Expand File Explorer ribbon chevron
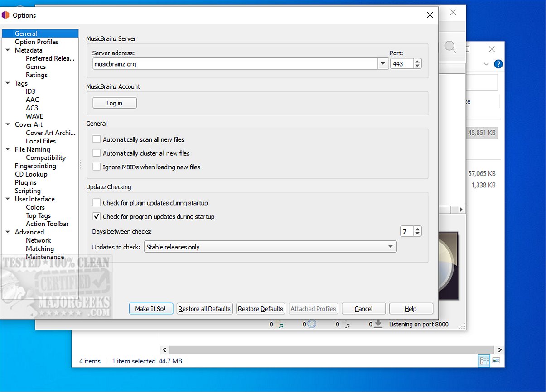Viewport: 546px width, 392px height. (486, 64)
